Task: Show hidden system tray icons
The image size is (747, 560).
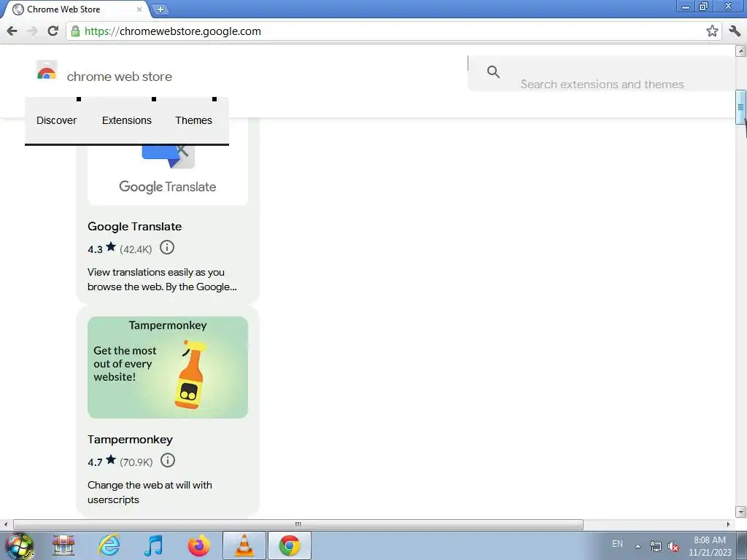Action: click(638, 546)
